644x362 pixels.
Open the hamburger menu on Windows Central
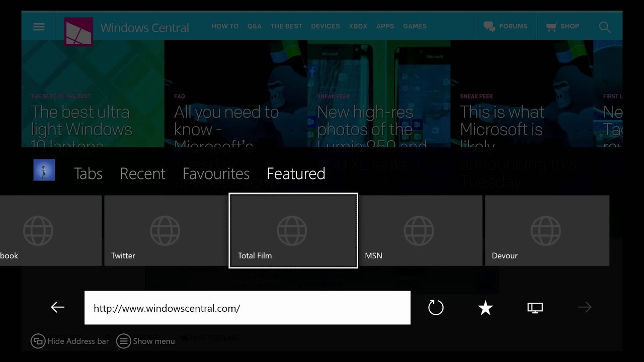pos(39,27)
